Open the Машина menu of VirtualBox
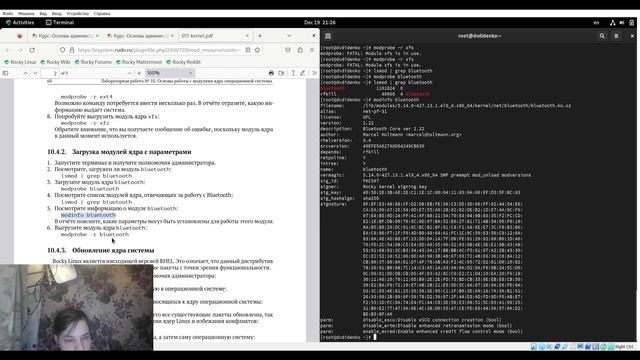Screen dimensions: 640x360 [26, 13]
